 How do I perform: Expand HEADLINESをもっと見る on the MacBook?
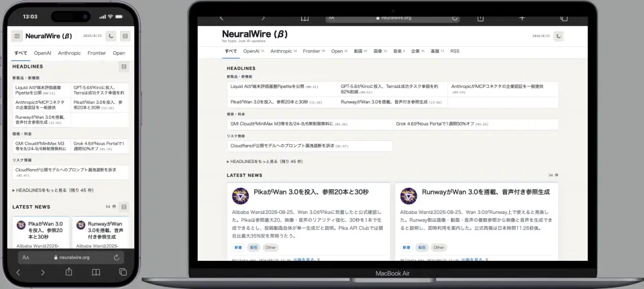pos(265,162)
